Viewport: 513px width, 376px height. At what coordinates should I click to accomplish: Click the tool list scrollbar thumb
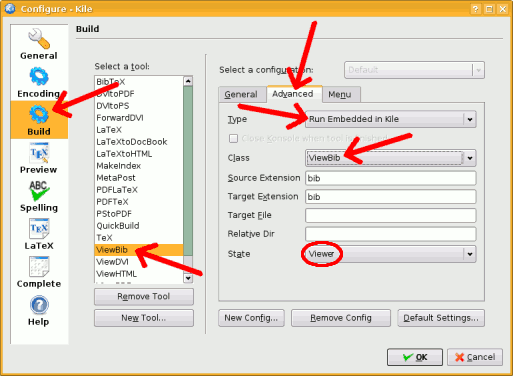(x=188, y=171)
